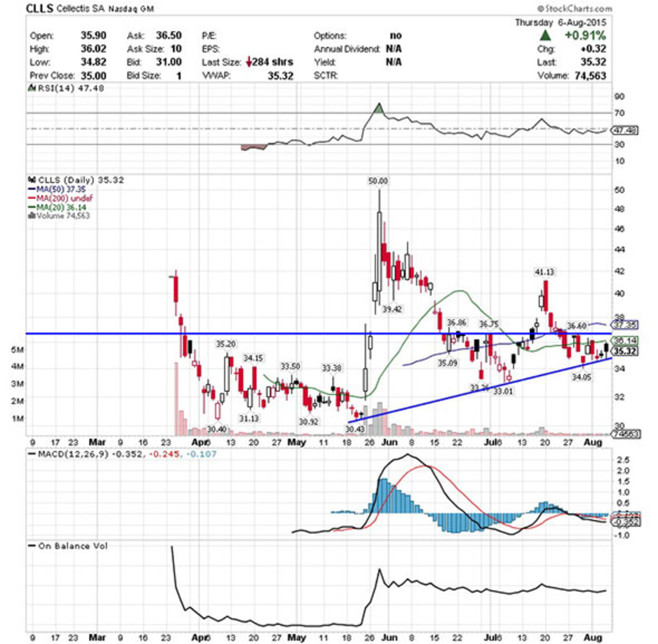Screen dimensions: 658x644
Task: Click the Mar label on bottom axis
Action: coord(97,638)
